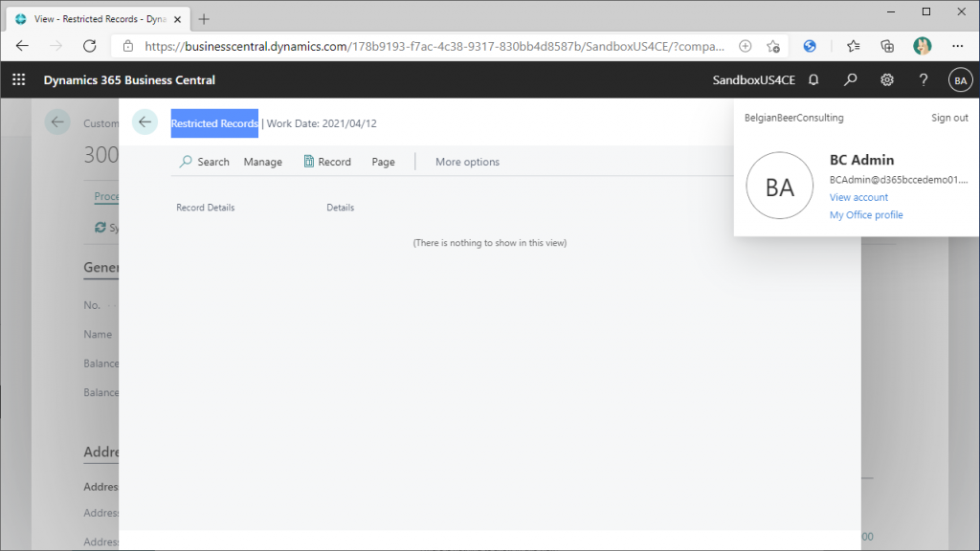Image resolution: width=980 pixels, height=551 pixels.
Task: Click the sync icon on the background Customer card
Action: [100, 228]
